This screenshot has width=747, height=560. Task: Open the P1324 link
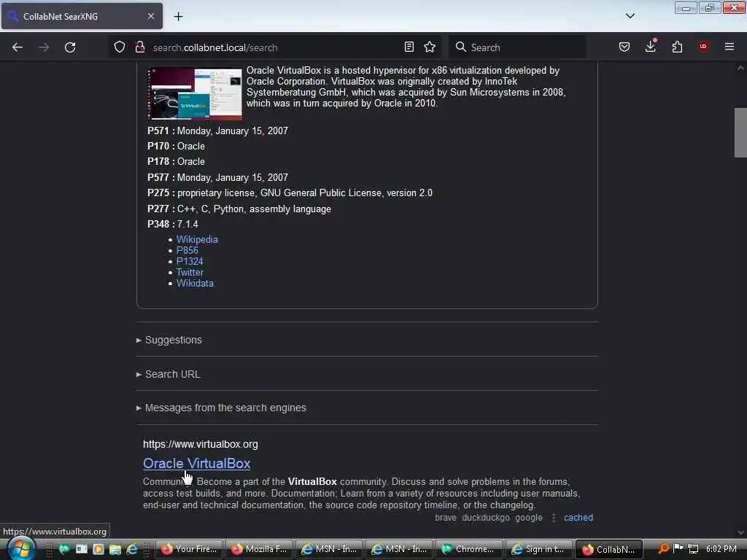point(190,262)
